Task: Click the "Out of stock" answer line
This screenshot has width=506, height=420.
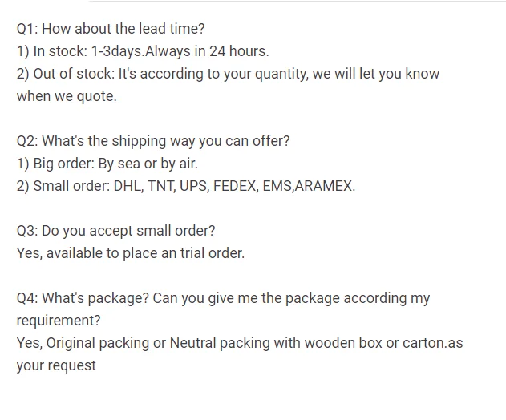Action: coord(228,74)
